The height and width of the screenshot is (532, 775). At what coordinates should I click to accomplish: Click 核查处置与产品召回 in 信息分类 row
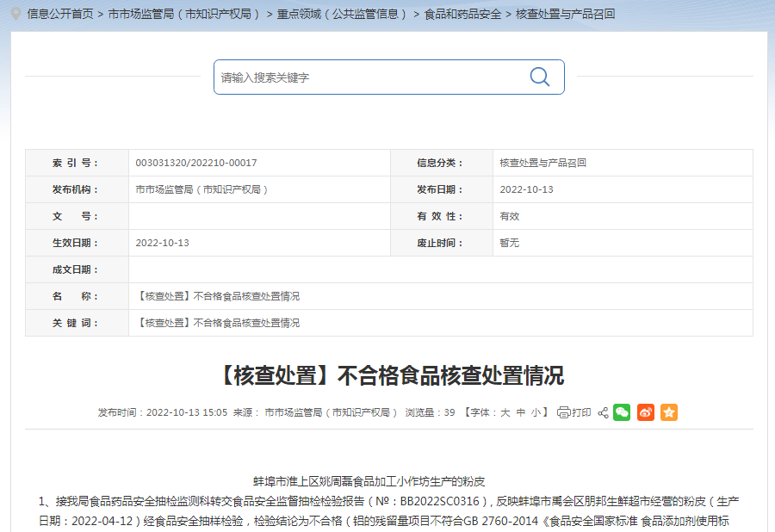542,163
